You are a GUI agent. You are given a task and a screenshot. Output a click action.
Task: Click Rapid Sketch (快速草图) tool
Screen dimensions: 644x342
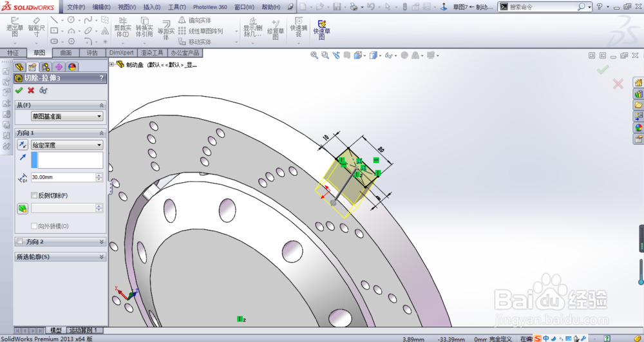tap(321, 30)
